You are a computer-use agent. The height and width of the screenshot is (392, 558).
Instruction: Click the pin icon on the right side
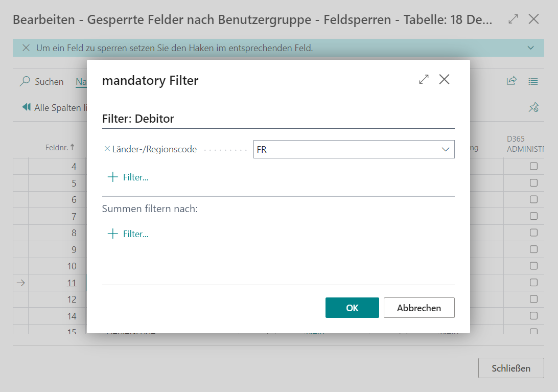pos(533,107)
